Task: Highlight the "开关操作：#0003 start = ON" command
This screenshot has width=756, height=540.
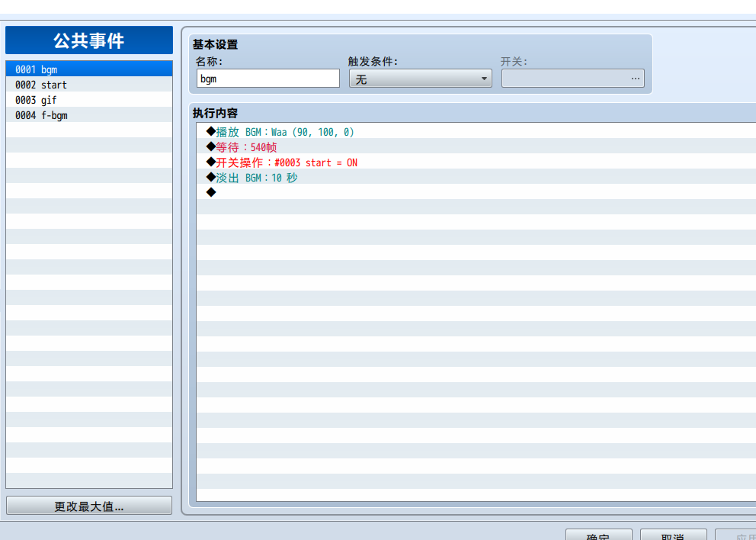Action: 476,162
